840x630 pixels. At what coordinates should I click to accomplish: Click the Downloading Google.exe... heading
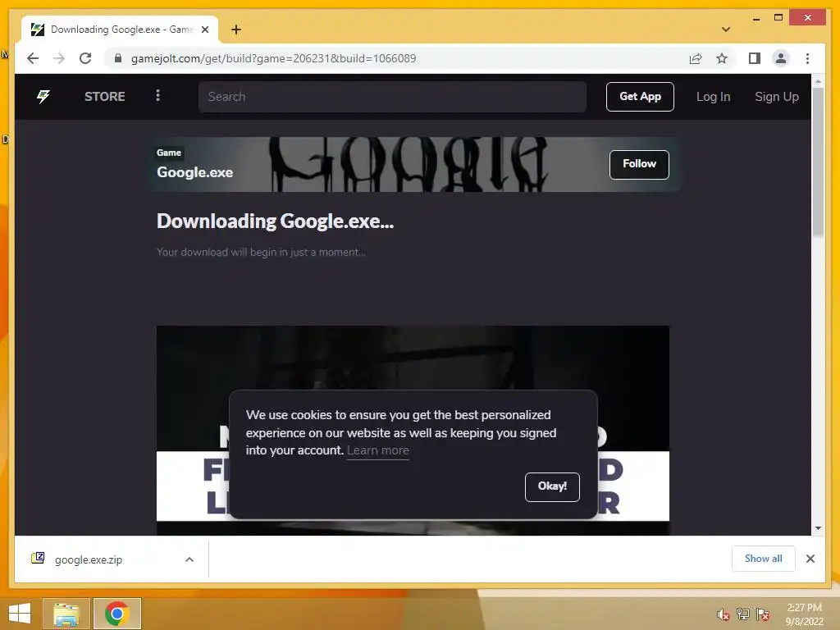pos(275,221)
